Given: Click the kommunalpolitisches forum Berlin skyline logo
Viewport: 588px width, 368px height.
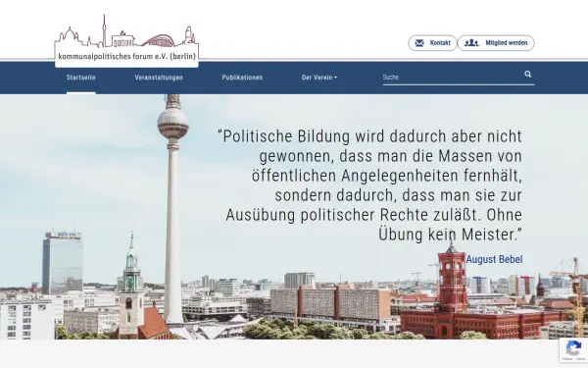Looking at the screenshot, I should click(x=126, y=40).
